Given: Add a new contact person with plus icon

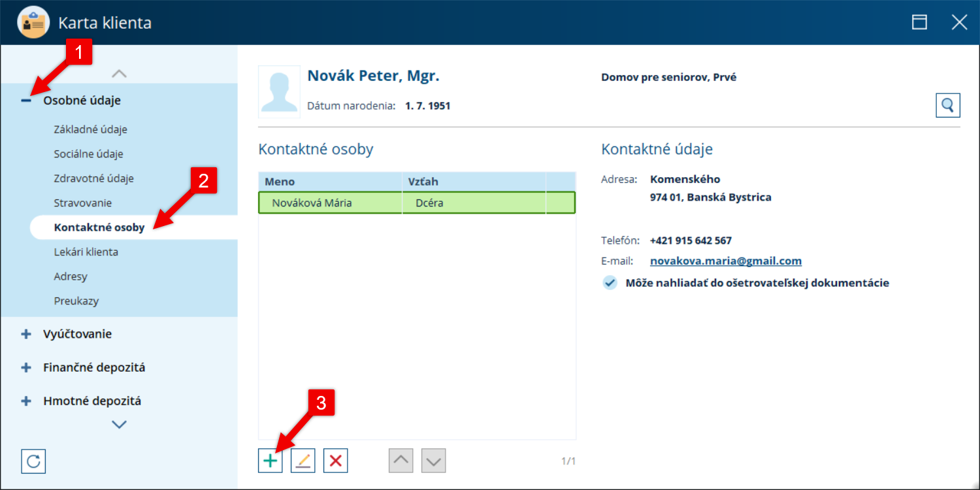Looking at the screenshot, I should 270,461.
